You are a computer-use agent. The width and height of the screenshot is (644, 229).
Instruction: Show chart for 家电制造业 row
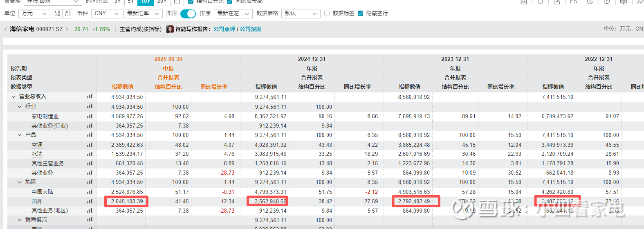[x=90, y=116]
